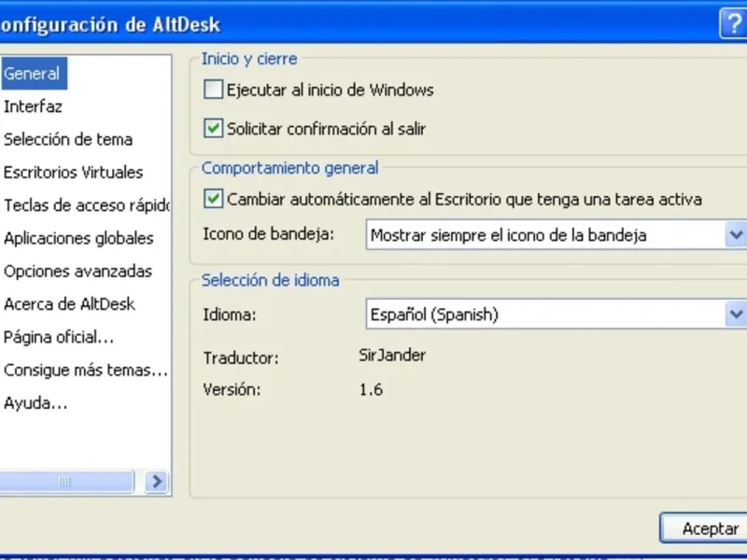The image size is (747, 560).
Task: Click the Versión: label
Action: [x=232, y=389]
